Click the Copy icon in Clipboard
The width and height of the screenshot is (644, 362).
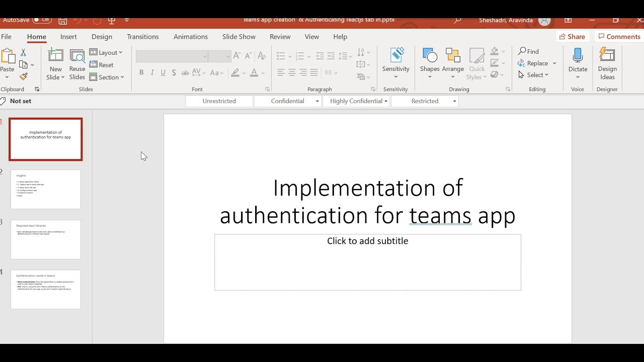point(23,64)
